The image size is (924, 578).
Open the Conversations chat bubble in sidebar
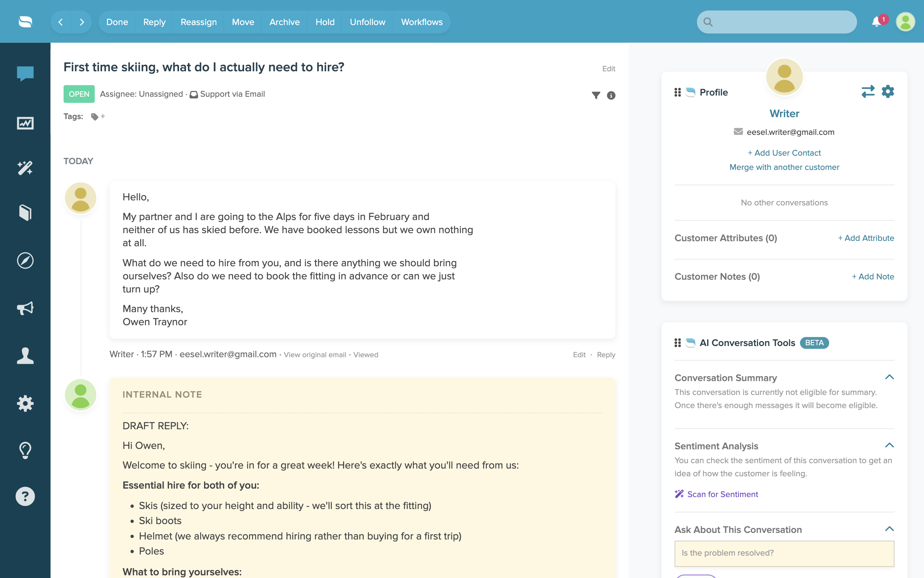25,73
